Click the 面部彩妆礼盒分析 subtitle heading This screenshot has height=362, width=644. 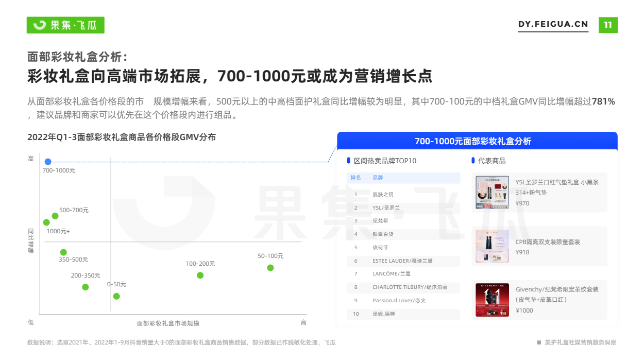pos(78,57)
